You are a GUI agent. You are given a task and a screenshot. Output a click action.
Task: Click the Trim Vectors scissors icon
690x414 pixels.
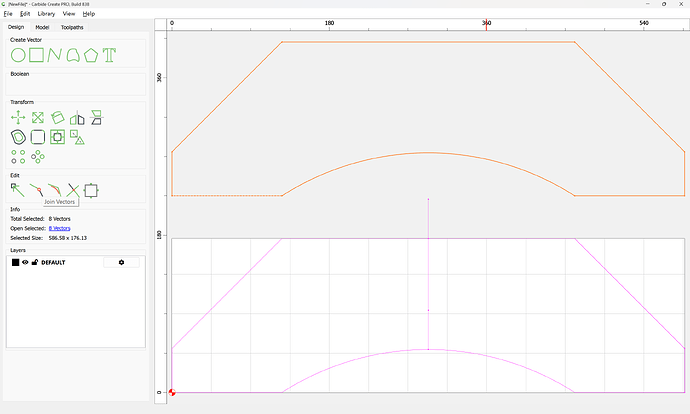coord(72,189)
